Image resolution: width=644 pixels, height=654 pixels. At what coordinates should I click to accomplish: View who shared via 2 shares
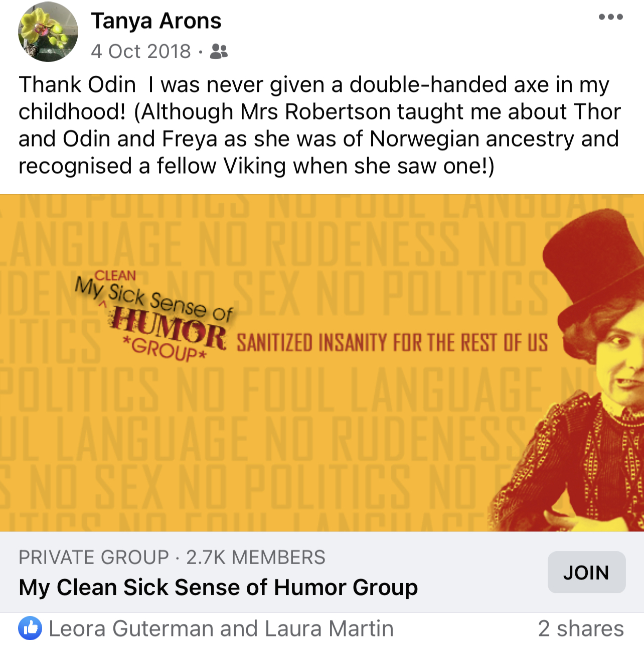click(x=581, y=628)
